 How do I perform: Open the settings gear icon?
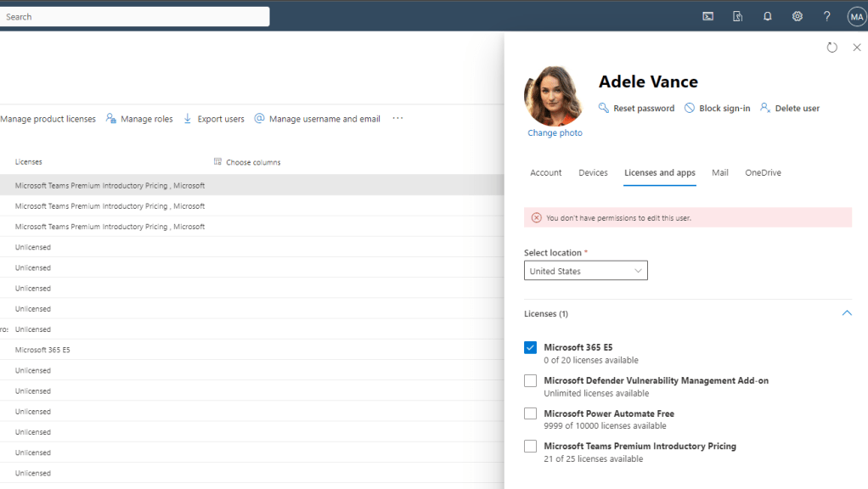coord(797,16)
